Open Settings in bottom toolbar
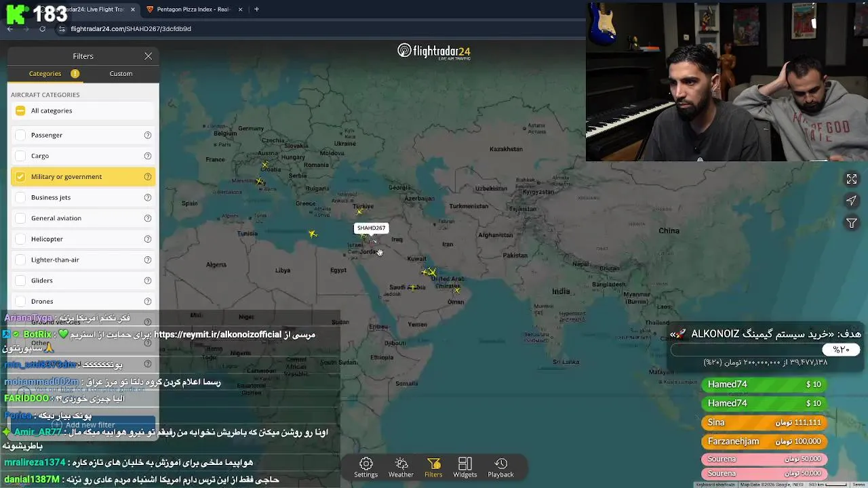868x488 pixels. pos(366,468)
